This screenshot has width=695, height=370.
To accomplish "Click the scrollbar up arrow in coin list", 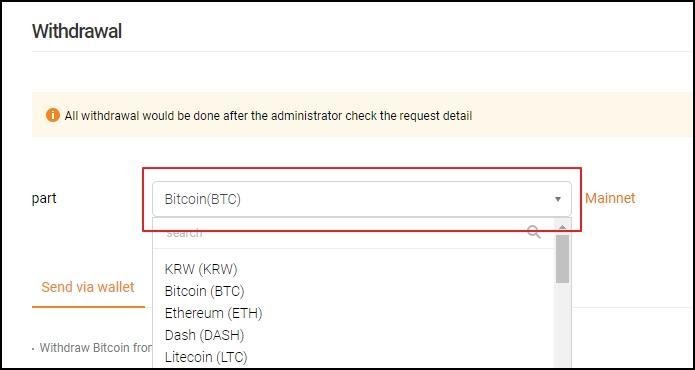I will 562,227.
